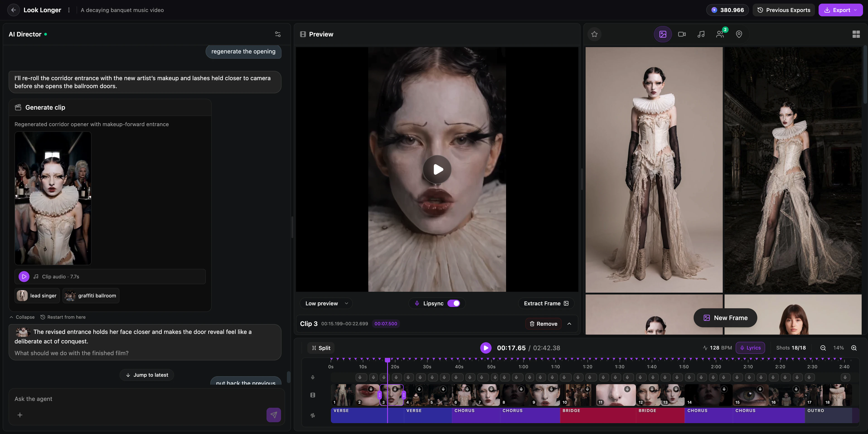Collapse the Generate clip card
Image resolution: width=868 pixels, height=434 pixels.
click(22, 317)
